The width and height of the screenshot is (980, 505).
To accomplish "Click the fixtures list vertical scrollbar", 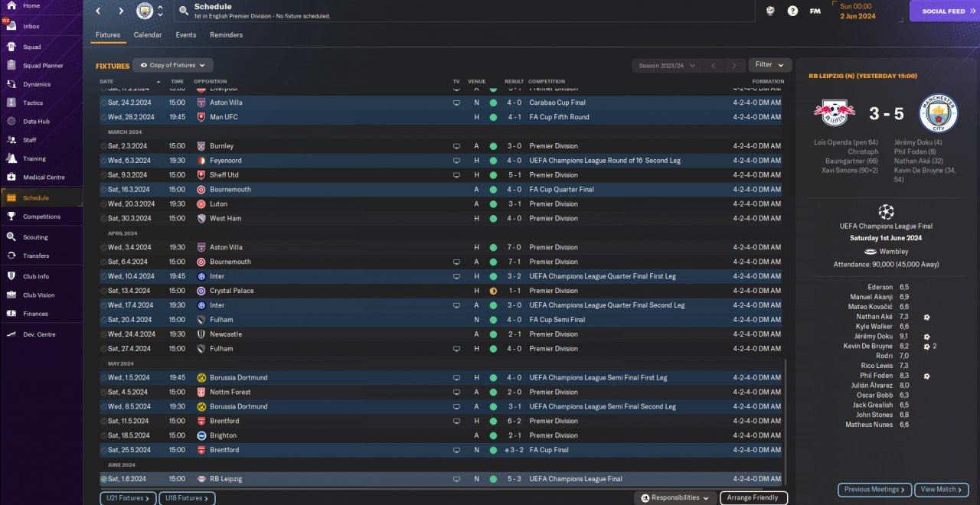I will (x=786, y=421).
